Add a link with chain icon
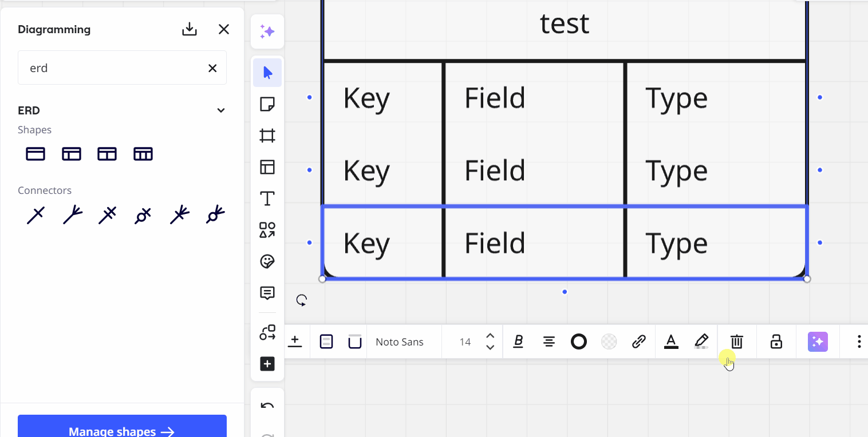Image resolution: width=868 pixels, height=437 pixels. [639, 341]
